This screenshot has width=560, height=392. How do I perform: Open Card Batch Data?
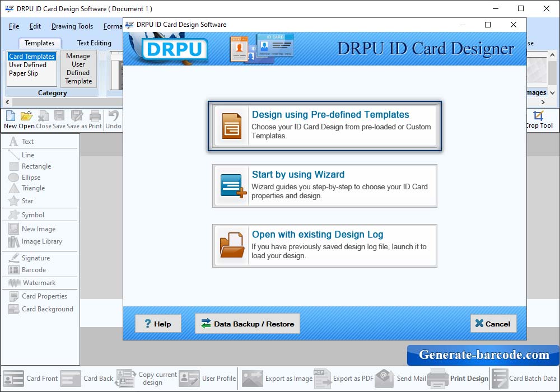pos(524,379)
